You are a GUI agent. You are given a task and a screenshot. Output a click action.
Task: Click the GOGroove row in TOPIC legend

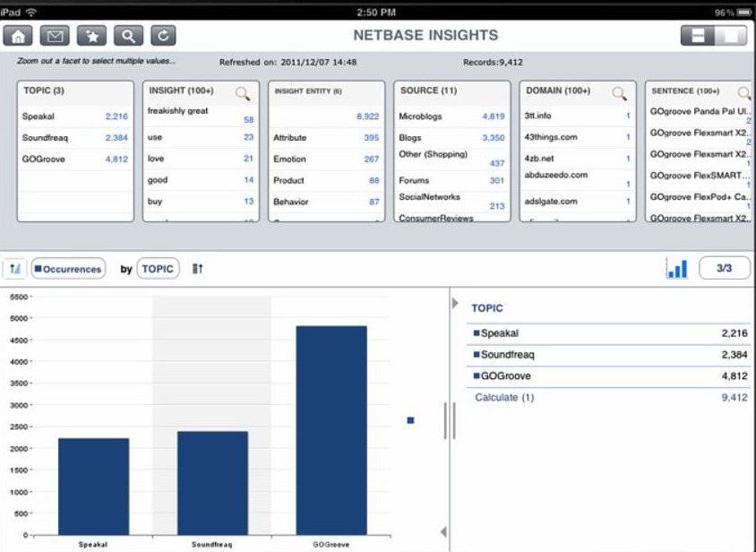(x=608, y=375)
